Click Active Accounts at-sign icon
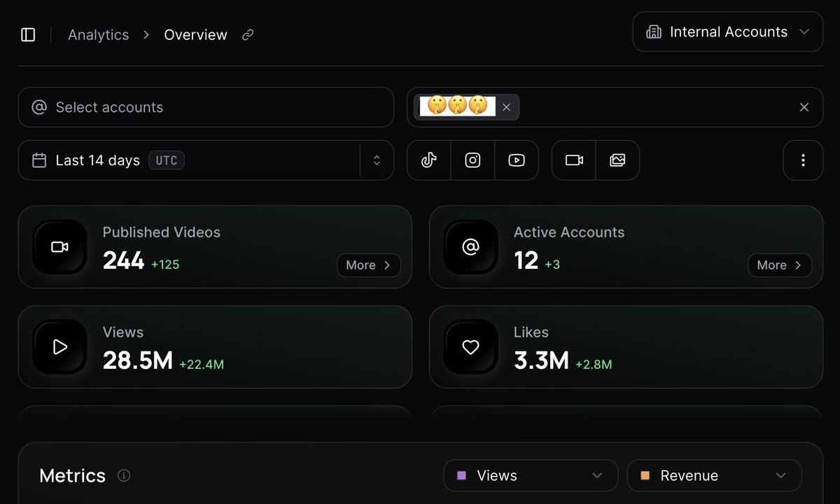This screenshot has height=504, width=840. point(470,246)
